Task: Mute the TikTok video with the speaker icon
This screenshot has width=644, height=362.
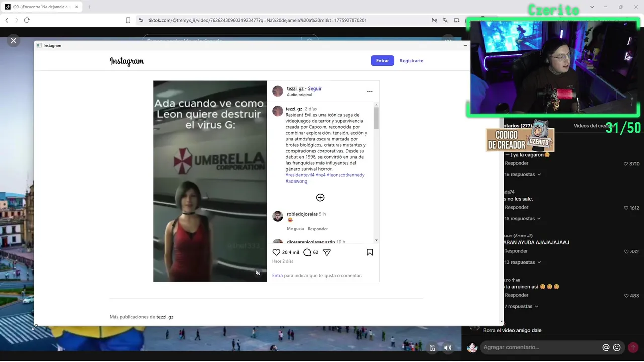Action: [x=448, y=348]
